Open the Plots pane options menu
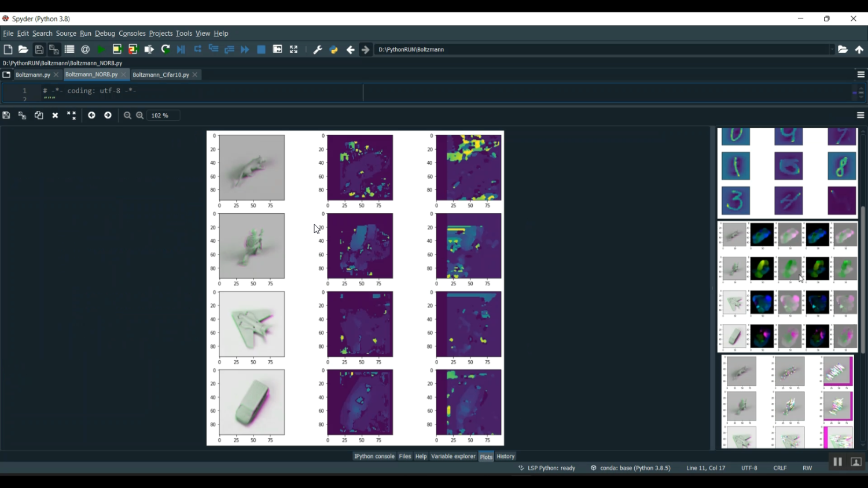The height and width of the screenshot is (488, 868). pyautogui.click(x=860, y=116)
